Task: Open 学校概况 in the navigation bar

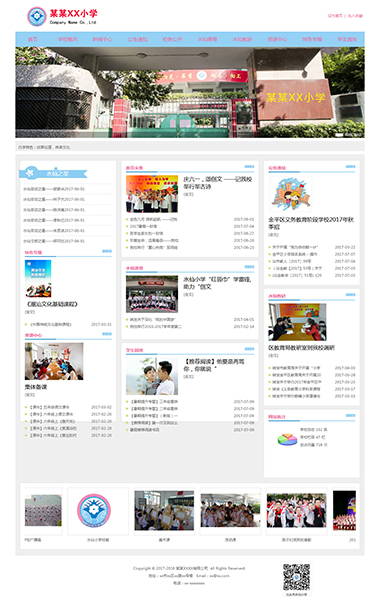Action: coord(67,39)
